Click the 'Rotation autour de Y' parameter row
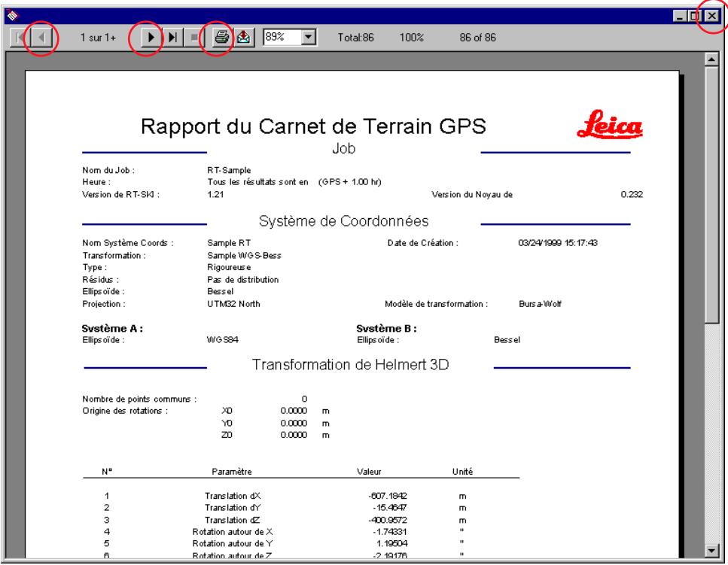The width and height of the screenshot is (728, 565). coord(301,544)
